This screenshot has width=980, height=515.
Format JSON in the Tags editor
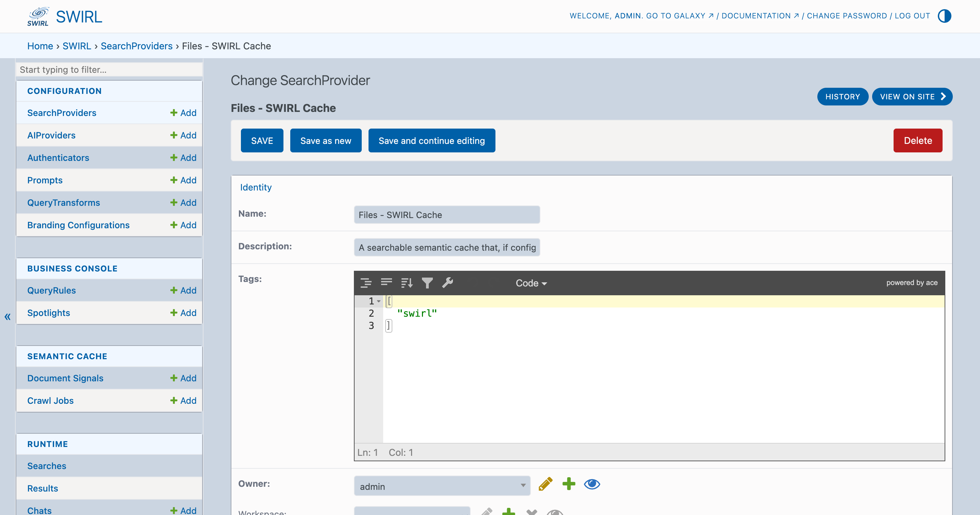click(365, 283)
